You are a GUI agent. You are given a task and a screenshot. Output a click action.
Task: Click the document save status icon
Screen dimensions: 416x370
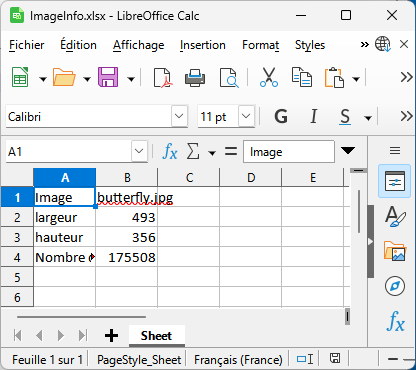[x=335, y=359]
